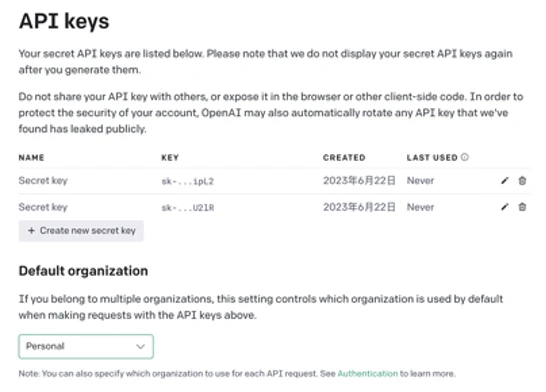
Task: Click the Last Used info icon
Action: (x=465, y=157)
